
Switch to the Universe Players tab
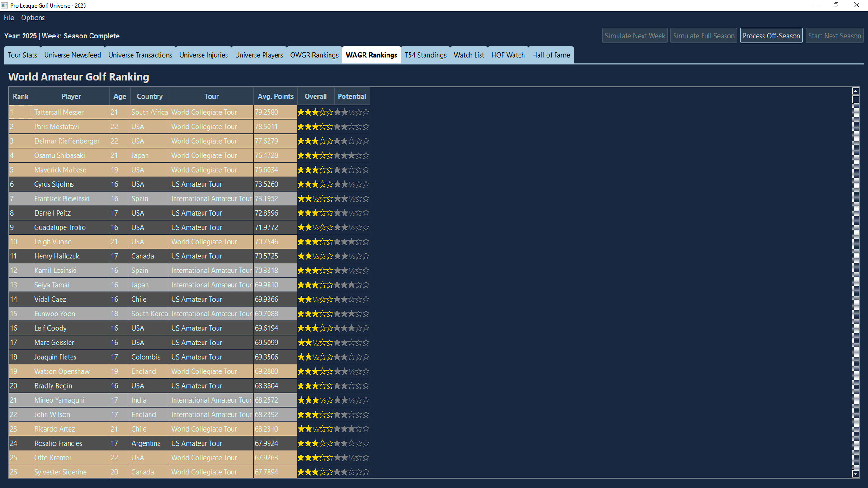pyautogui.click(x=259, y=55)
